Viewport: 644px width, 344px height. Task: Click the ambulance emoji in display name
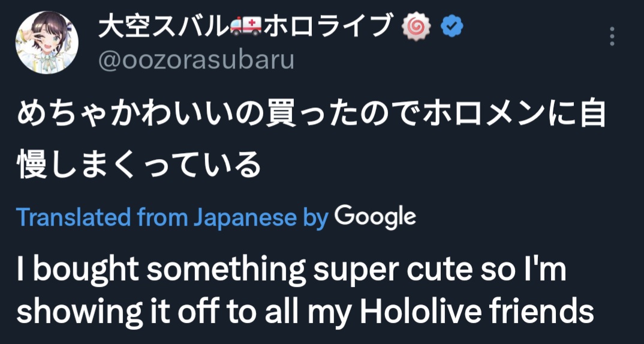[246, 28]
